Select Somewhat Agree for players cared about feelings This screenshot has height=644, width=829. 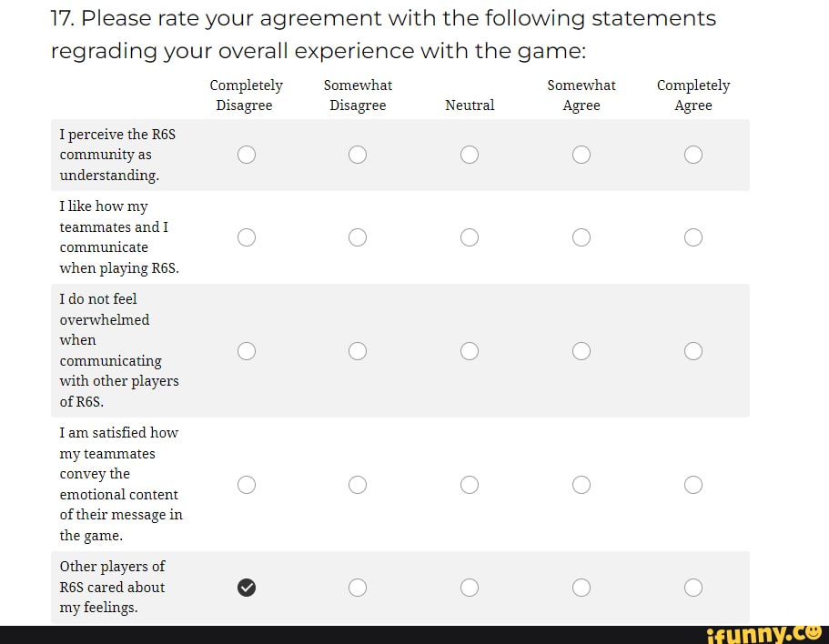click(x=581, y=588)
